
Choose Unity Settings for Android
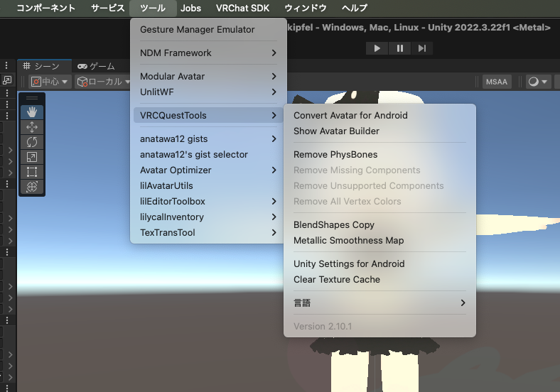[379, 264]
